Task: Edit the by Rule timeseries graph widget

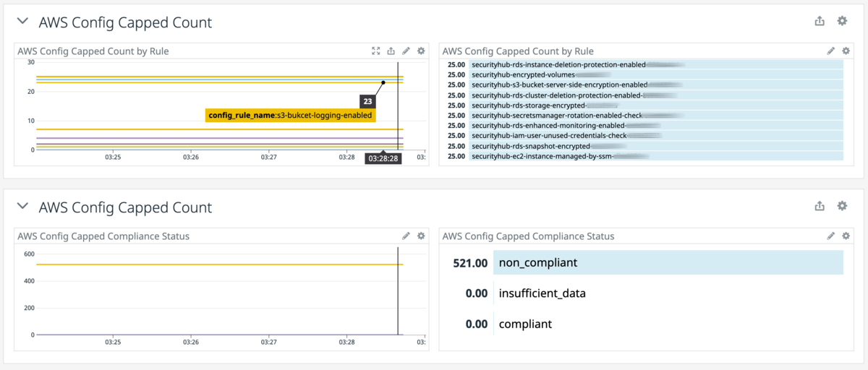Action: click(407, 51)
